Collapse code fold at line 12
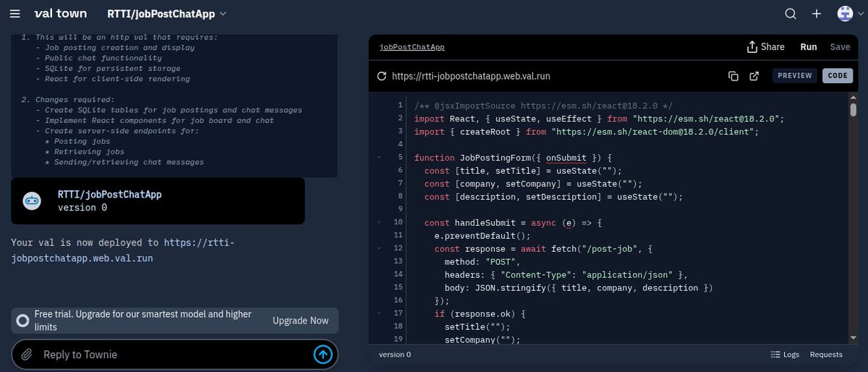The width and height of the screenshot is (868, 372). coord(378,248)
